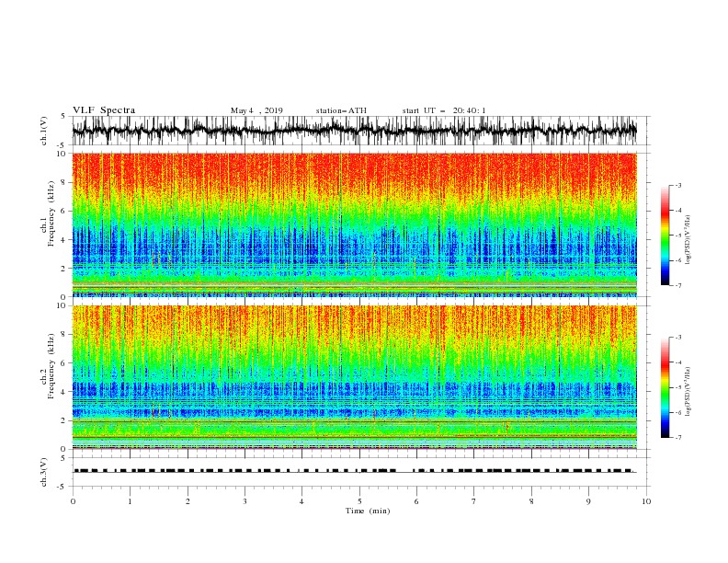
Task: Click the "ch.3(V)" axis label
Action: pyautogui.click(x=44, y=472)
